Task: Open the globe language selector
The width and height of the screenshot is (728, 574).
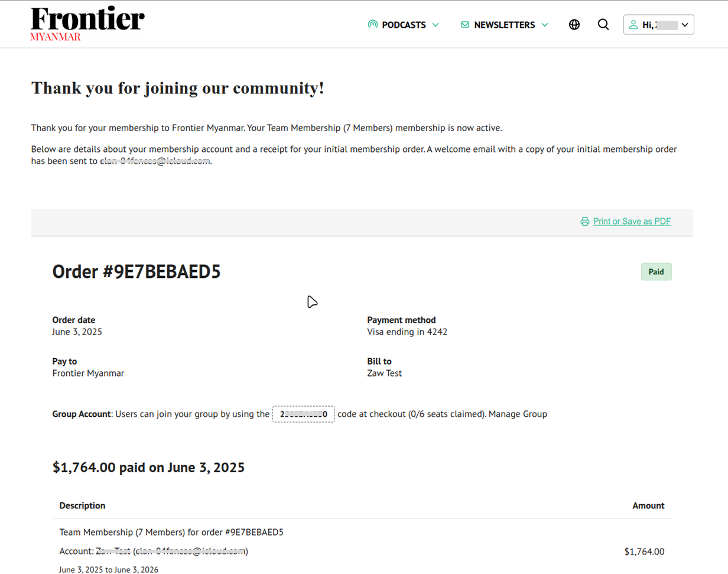Action: tap(574, 25)
